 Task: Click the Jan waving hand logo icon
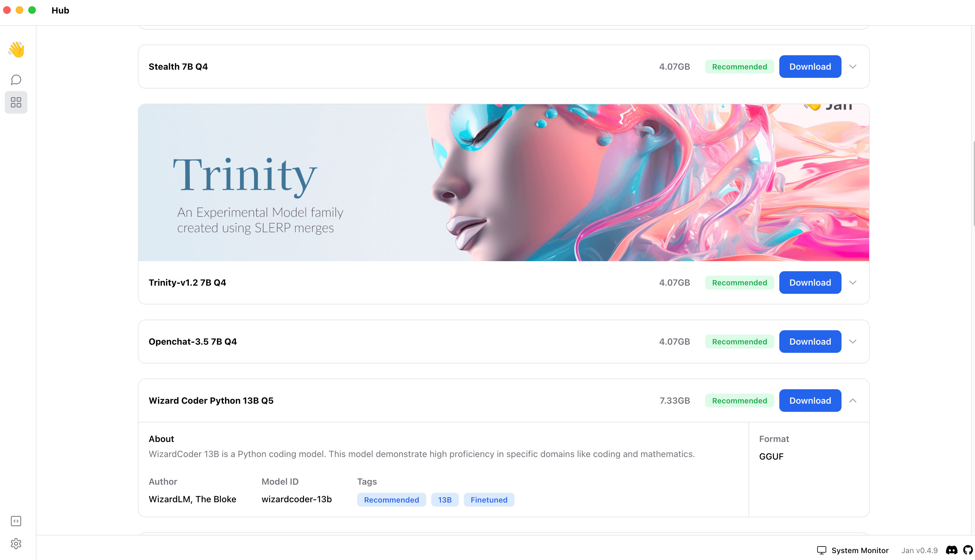pos(16,50)
